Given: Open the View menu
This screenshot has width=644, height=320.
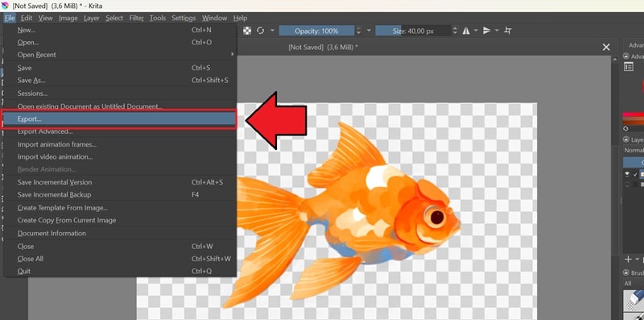Looking at the screenshot, I should 46,18.
